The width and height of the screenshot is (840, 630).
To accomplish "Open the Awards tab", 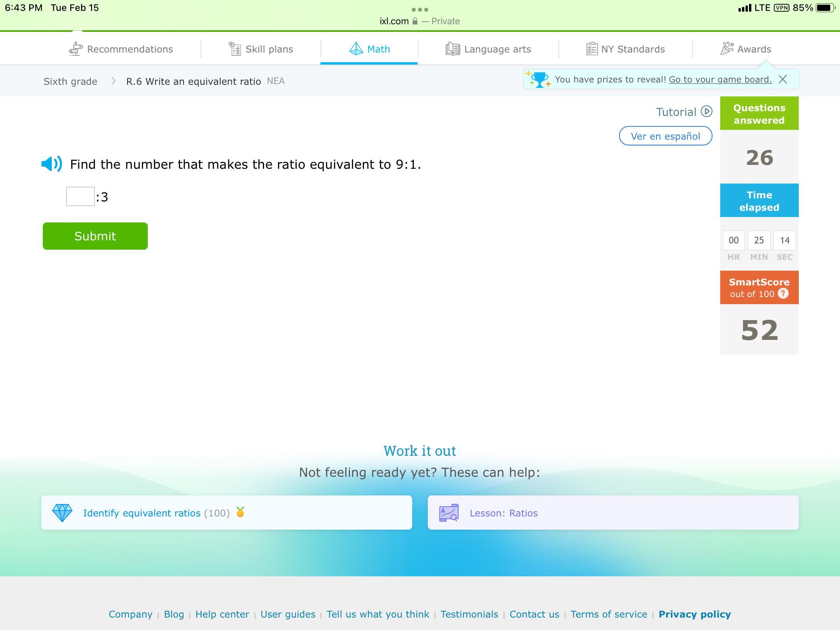I will [746, 49].
